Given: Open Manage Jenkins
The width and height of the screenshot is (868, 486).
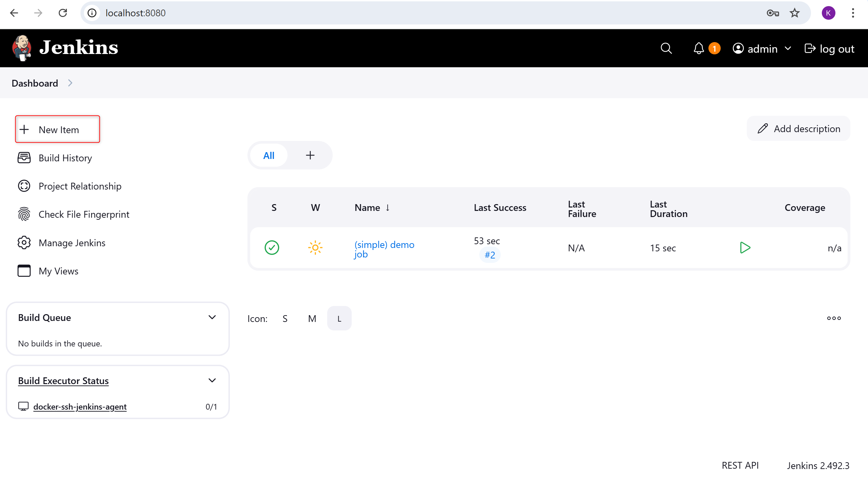Looking at the screenshot, I should tap(72, 243).
